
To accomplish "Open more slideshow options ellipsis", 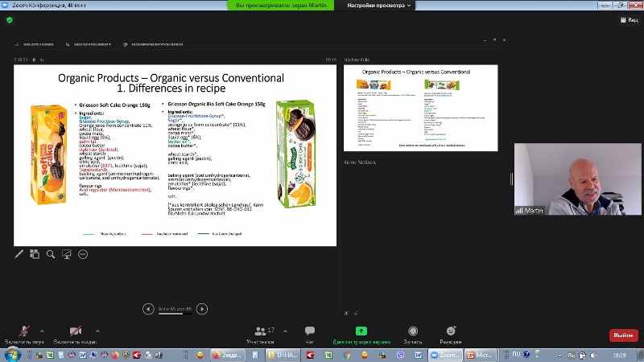I will click(83, 254).
